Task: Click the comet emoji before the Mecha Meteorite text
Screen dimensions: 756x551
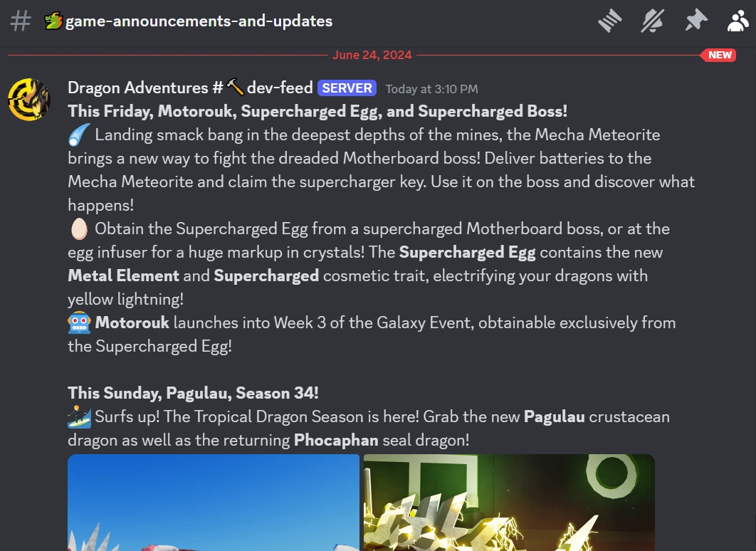Action: click(x=77, y=134)
